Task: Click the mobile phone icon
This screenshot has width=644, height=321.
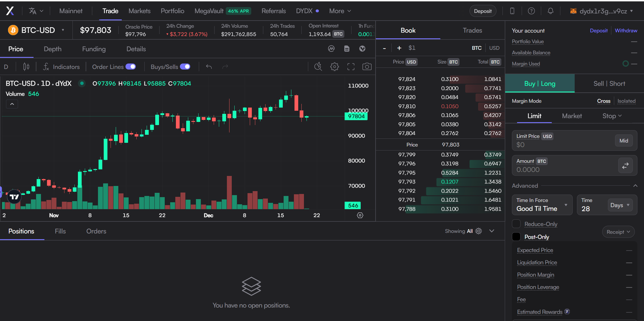Action: (512, 11)
